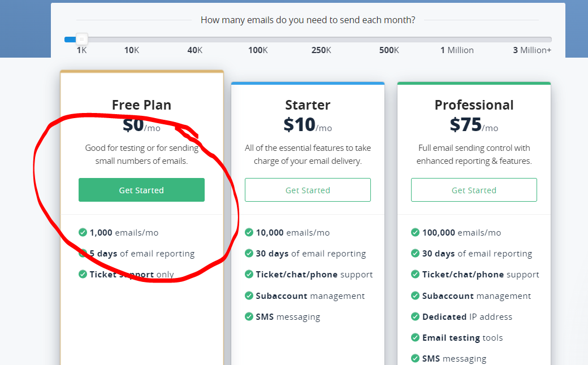Set slider to 10K emails mark

point(132,40)
